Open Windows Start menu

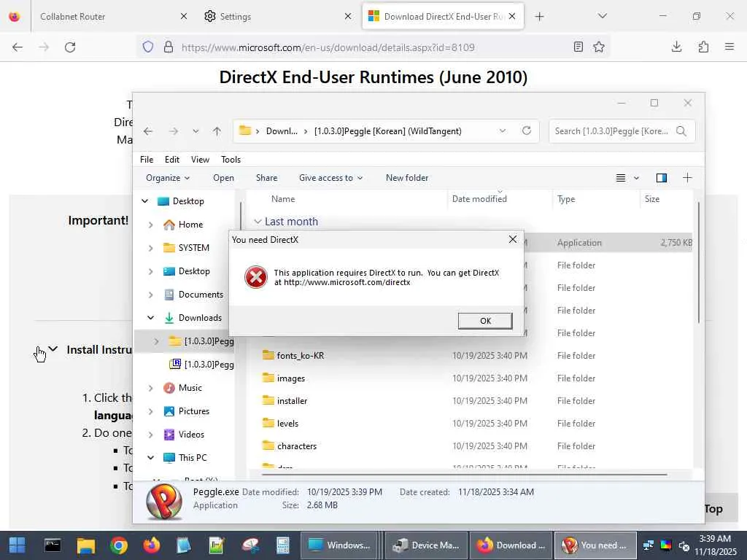coord(18,545)
